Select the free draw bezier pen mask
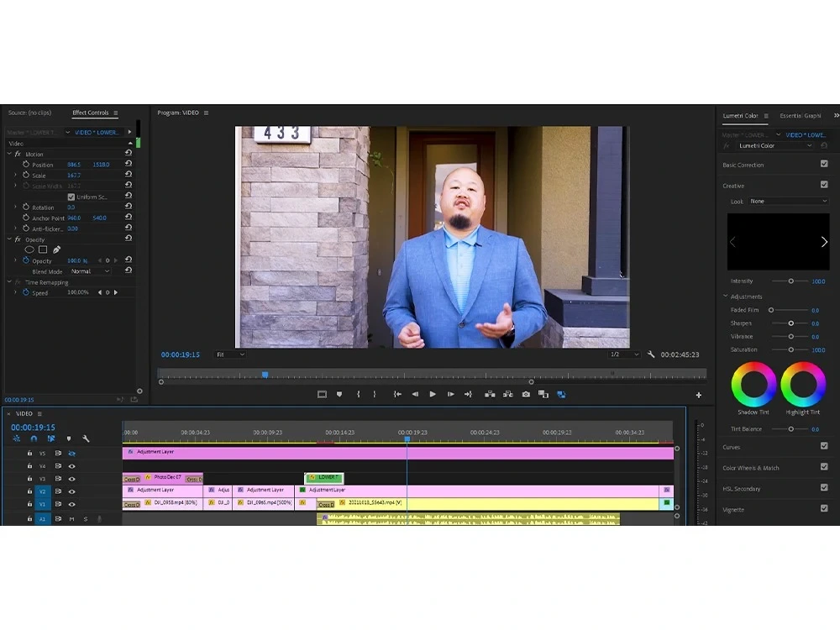The width and height of the screenshot is (840, 630). click(56, 249)
